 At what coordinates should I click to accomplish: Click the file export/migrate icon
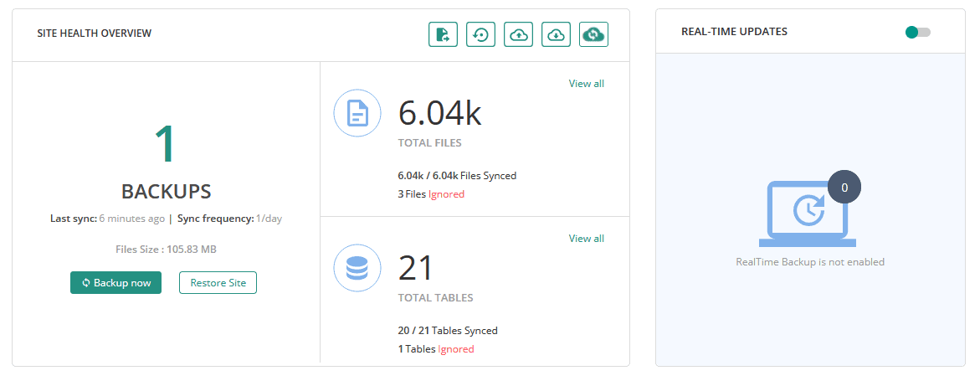[x=443, y=34]
